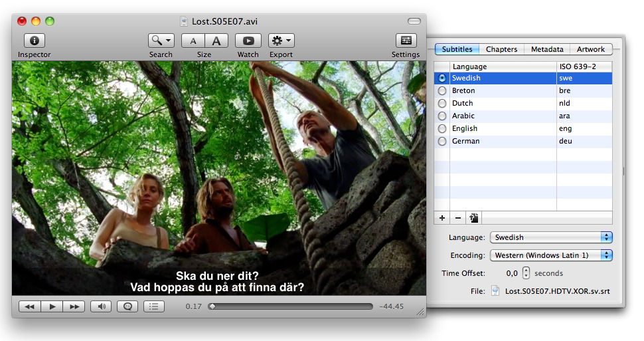Mute audio with speaker icon

coord(101,306)
